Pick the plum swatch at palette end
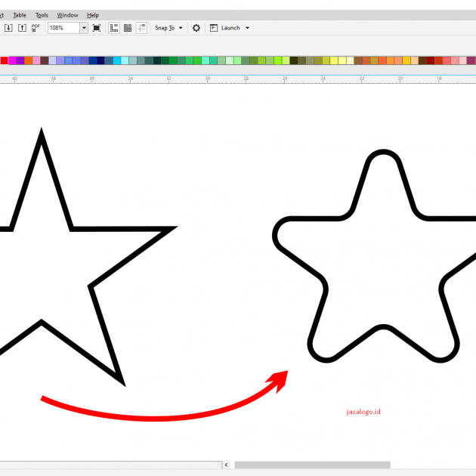The image size is (476, 476). [x=471, y=60]
